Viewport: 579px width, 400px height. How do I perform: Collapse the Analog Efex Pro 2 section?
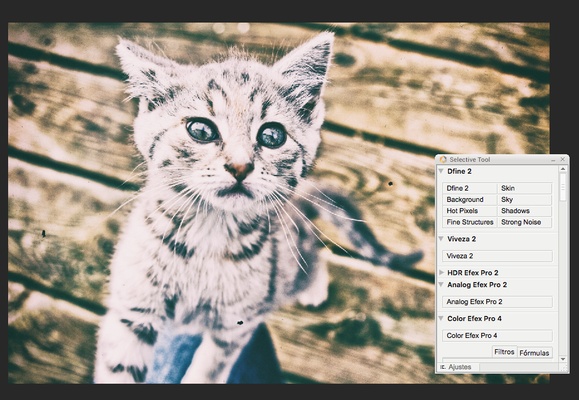[x=441, y=285]
